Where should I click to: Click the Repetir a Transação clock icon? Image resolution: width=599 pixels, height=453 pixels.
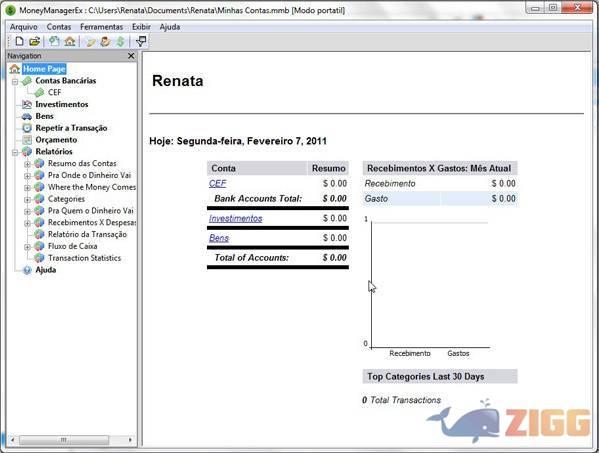27,128
